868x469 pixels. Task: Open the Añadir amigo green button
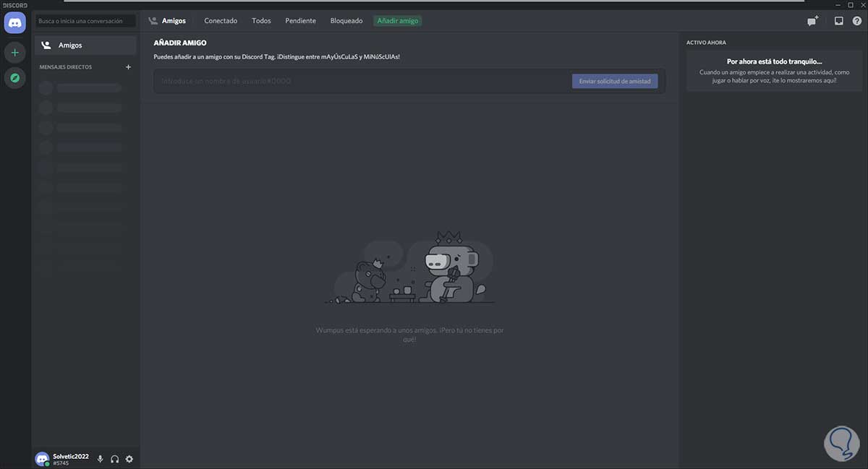click(397, 21)
